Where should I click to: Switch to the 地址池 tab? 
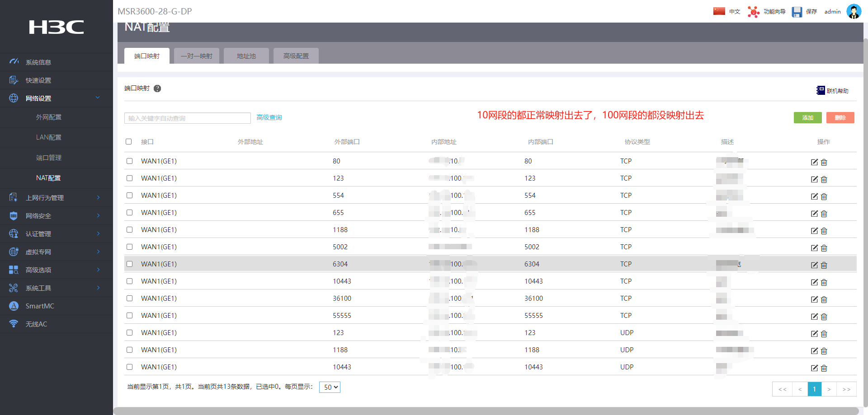tap(246, 56)
